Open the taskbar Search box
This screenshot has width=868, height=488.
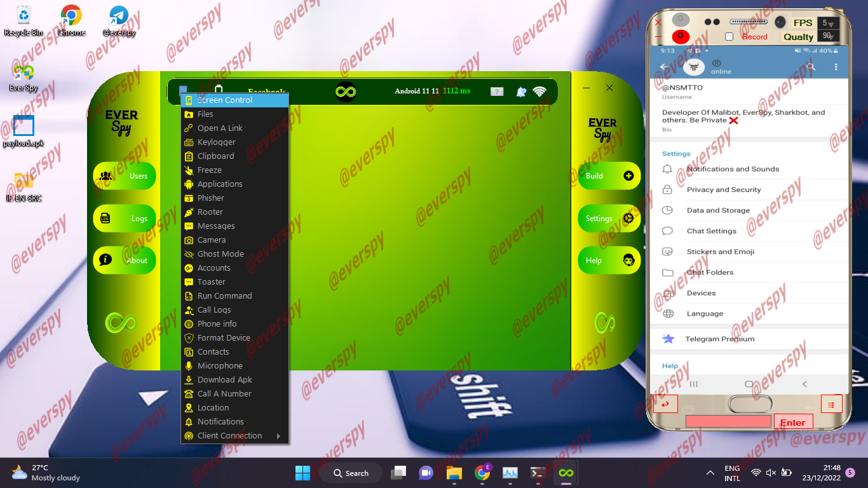351,473
